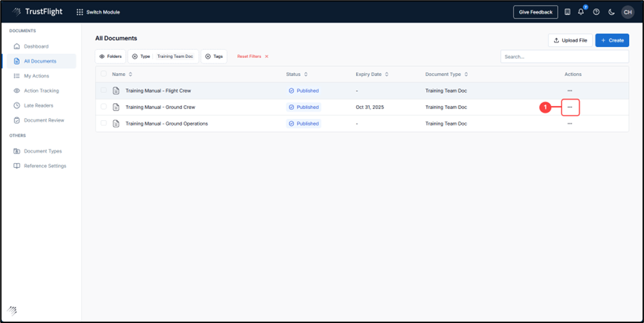644x323 pixels.
Task: Select the Training Manual - Flight Crew checkbox
Action: (x=104, y=91)
